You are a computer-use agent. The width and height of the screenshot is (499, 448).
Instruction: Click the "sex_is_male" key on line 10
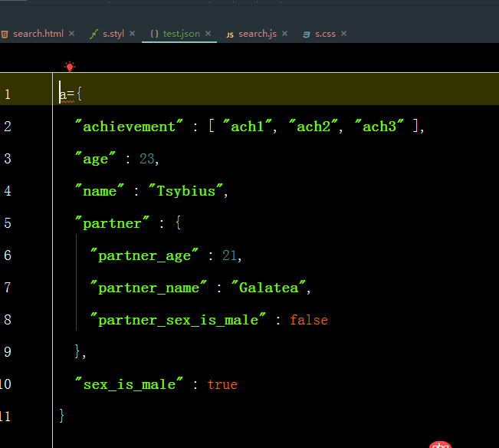(129, 384)
